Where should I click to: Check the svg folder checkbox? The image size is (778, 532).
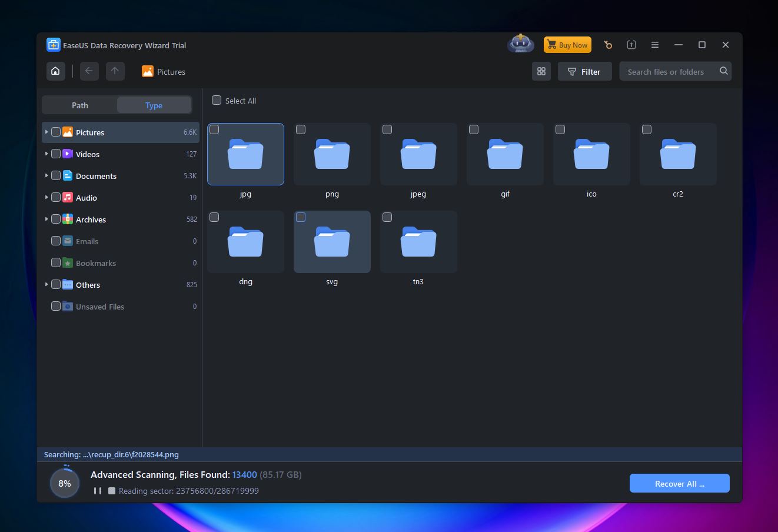301,217
